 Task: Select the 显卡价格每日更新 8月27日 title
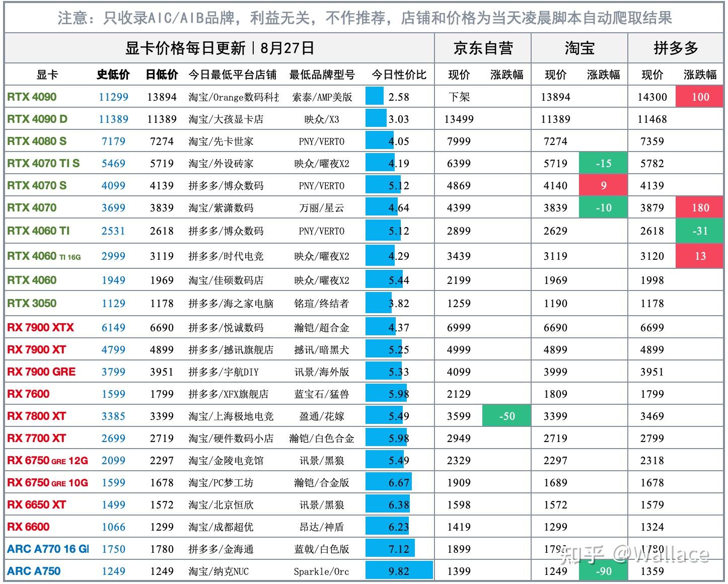pyautogui.click(x=220, y=48)
